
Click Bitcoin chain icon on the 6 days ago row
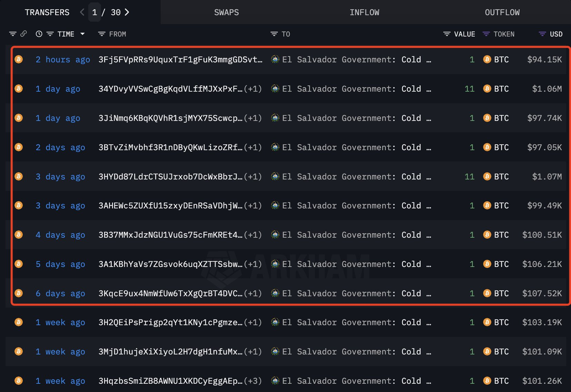pyautogui.click(x=19, y=293)
